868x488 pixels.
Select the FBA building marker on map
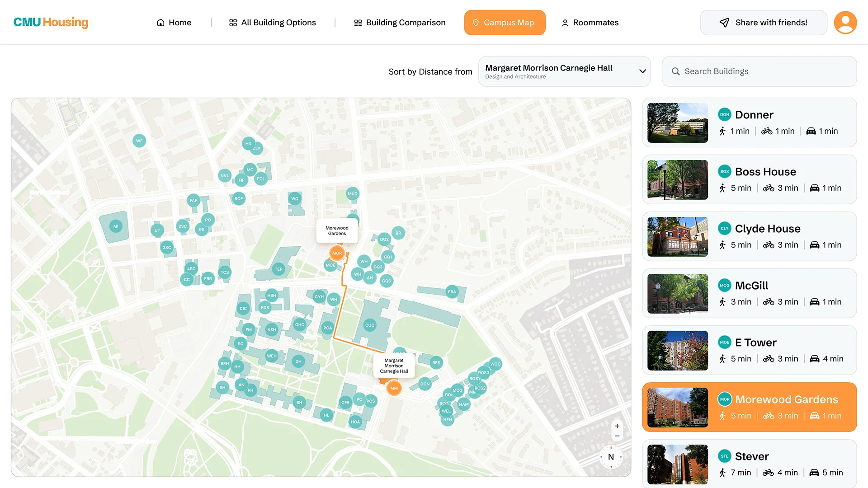pyautogui.click(x=452, y=292)
